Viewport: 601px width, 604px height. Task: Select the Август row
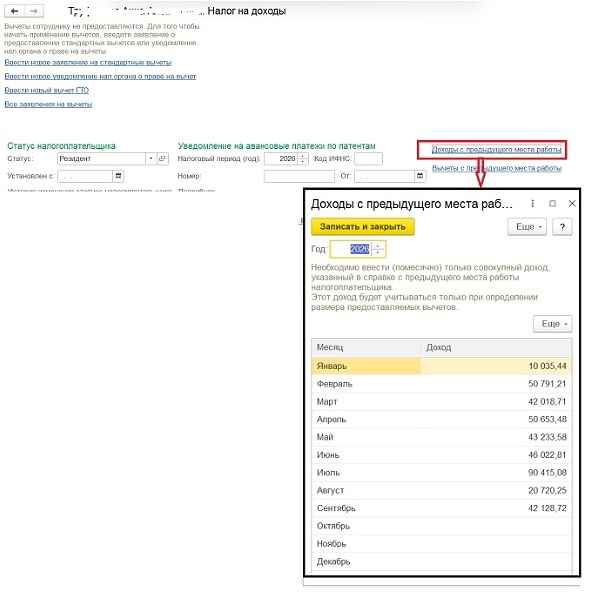pyautogui.click(x=442, y=490)
